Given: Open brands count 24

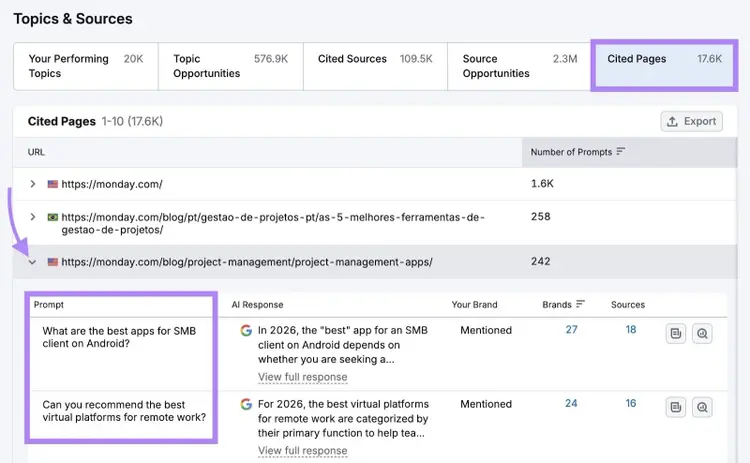Looking at the screenshot, I should coord(571,403).
